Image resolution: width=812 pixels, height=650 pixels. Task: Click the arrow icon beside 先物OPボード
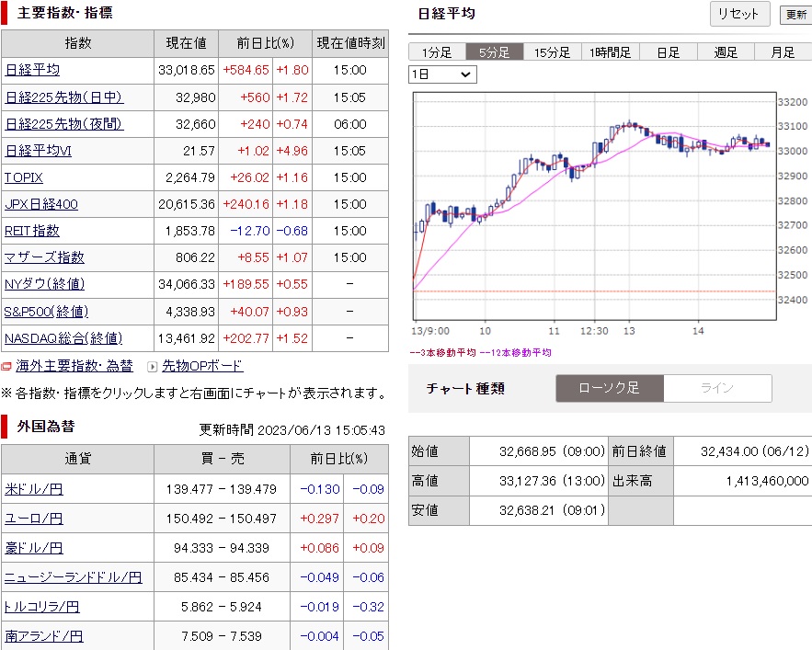coord(153,367)
